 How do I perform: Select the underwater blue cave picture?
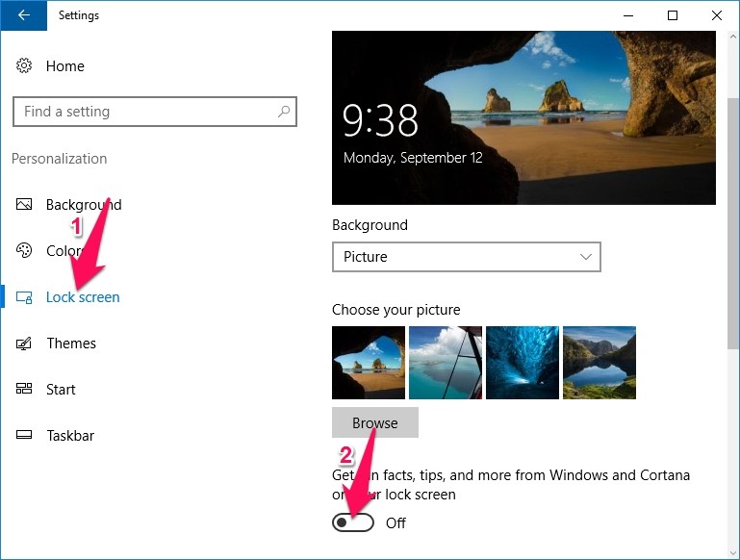coord(522,363)
